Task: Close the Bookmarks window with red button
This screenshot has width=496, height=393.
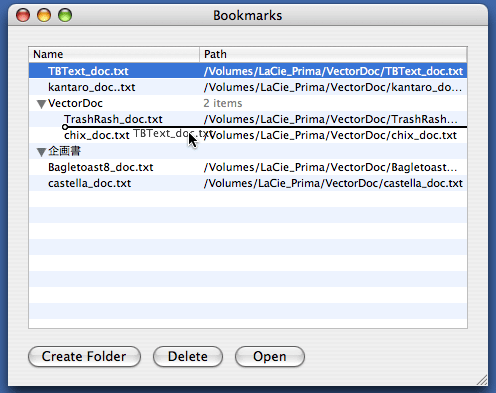Action: (23, 15)
